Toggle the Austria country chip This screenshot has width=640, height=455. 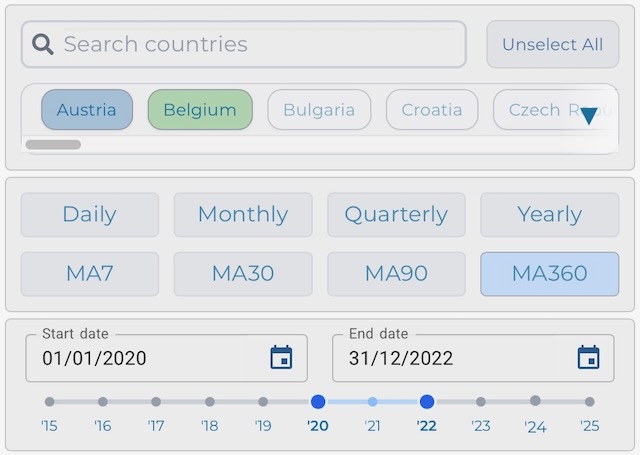tap(87, 110)
